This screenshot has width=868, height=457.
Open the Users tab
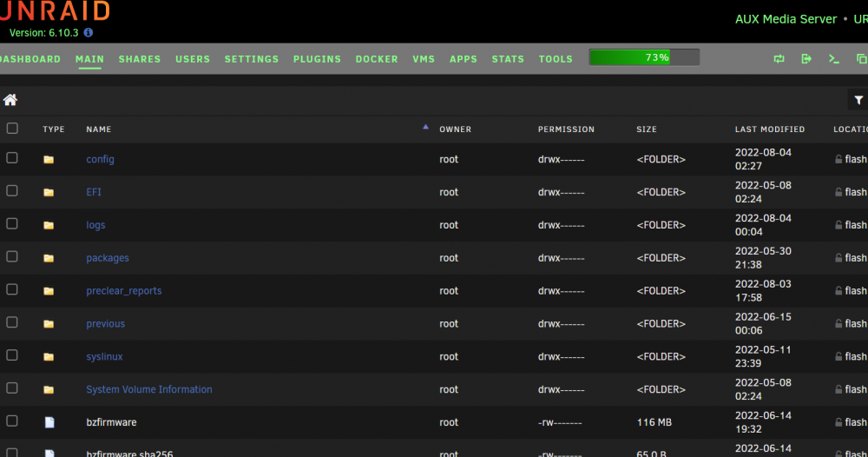coord(193,59)
